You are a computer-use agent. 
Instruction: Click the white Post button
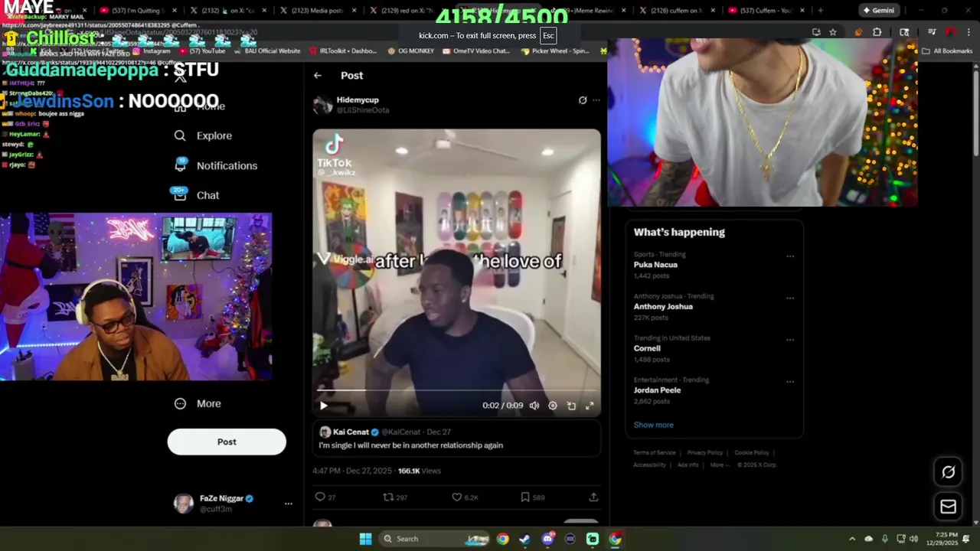pos(227,442)
